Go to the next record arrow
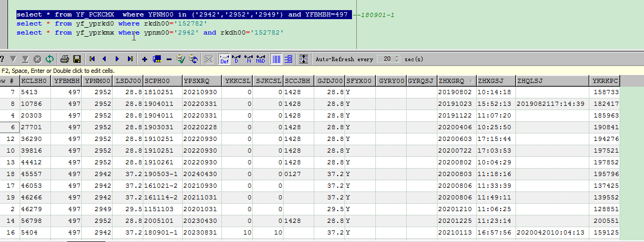 coord(116,59)
